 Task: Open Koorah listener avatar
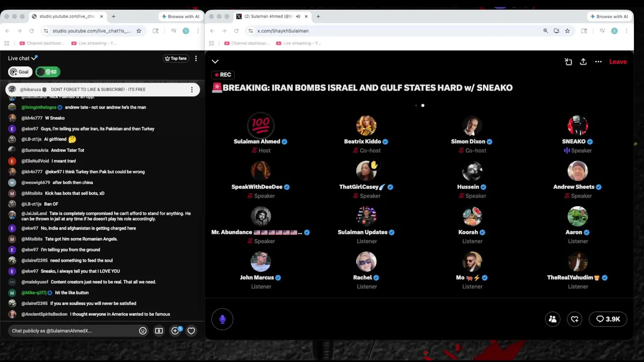click(472, 216)
